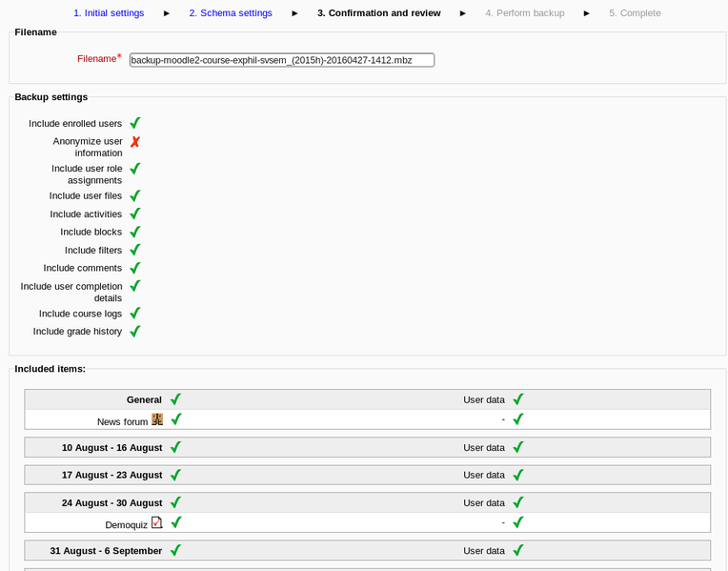Click included check beside News forum
This screenshot has width=728, height=571.
click(176, 419)
